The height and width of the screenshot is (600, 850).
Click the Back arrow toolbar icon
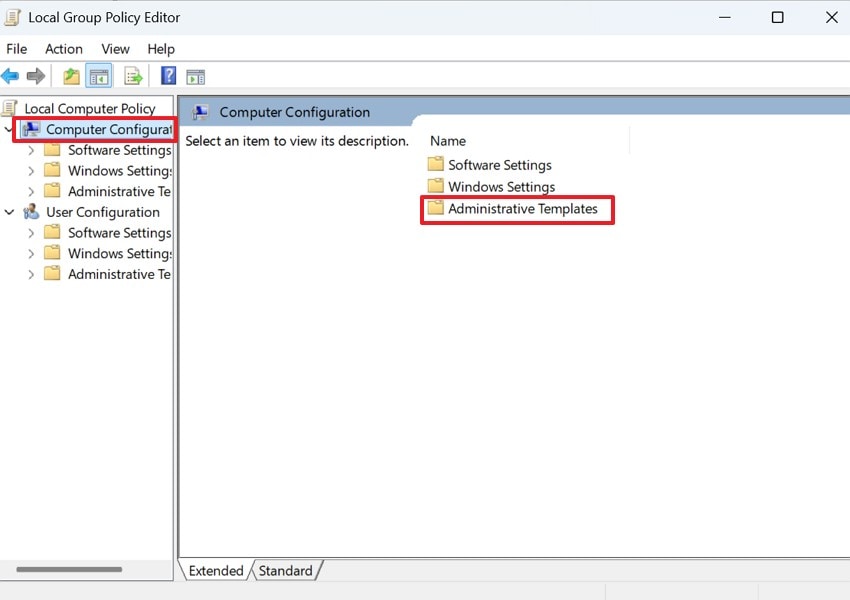point(10,76)
